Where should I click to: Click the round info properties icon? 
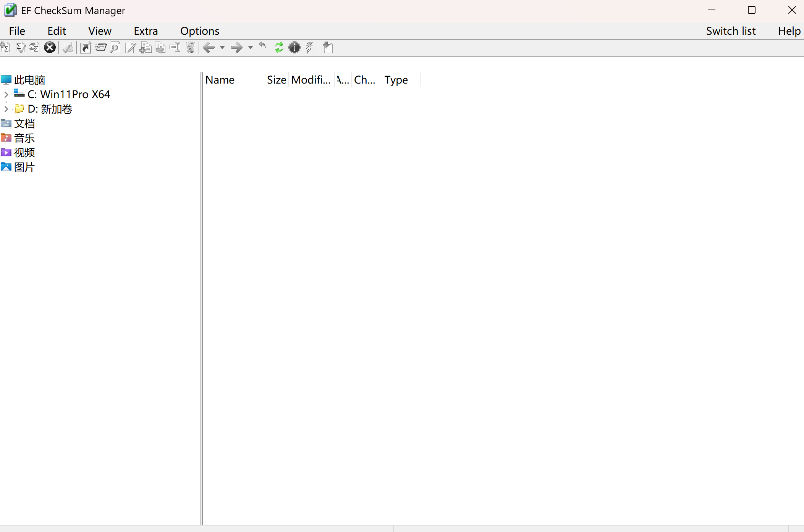(x=294, y=47)
